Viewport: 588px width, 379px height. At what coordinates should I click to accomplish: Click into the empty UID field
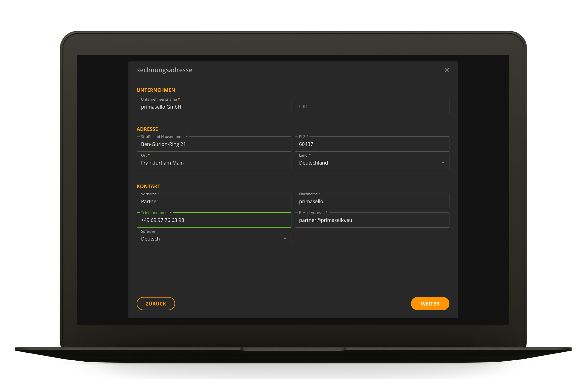coord(372,107)
